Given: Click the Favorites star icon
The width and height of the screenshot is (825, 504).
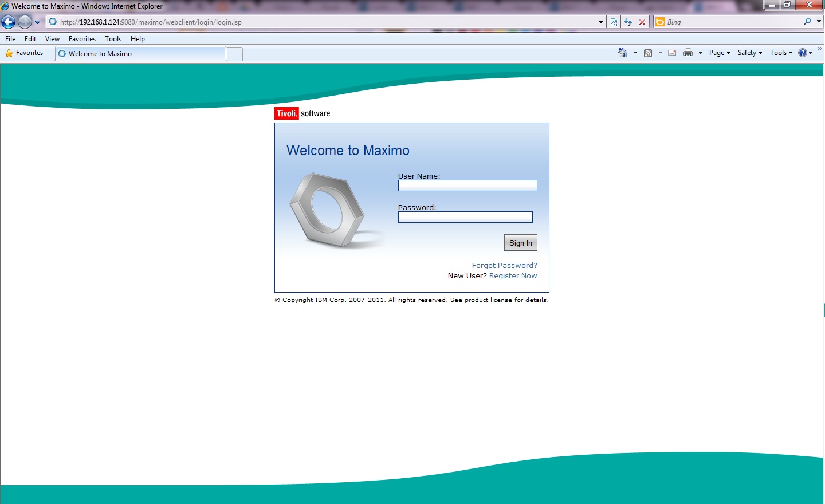Looking at the screenshot, I should click(x=9, y=53).
